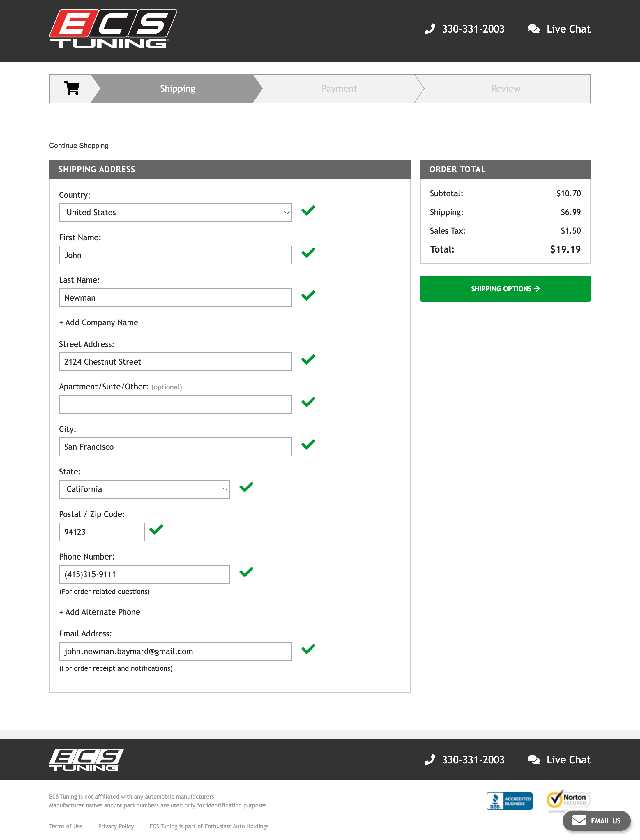Open the Country dropdown
This screenshot has height=840, width=640.
[x=175, y=212]
